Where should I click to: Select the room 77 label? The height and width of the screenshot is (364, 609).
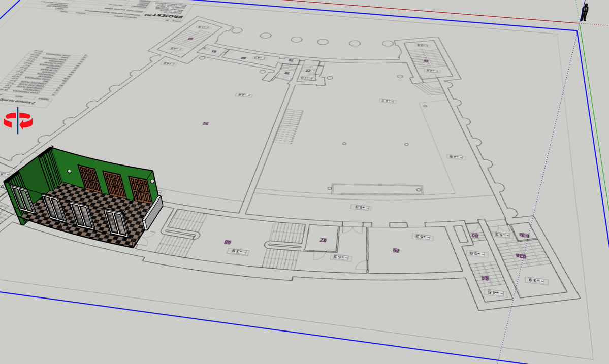[308, 71]
